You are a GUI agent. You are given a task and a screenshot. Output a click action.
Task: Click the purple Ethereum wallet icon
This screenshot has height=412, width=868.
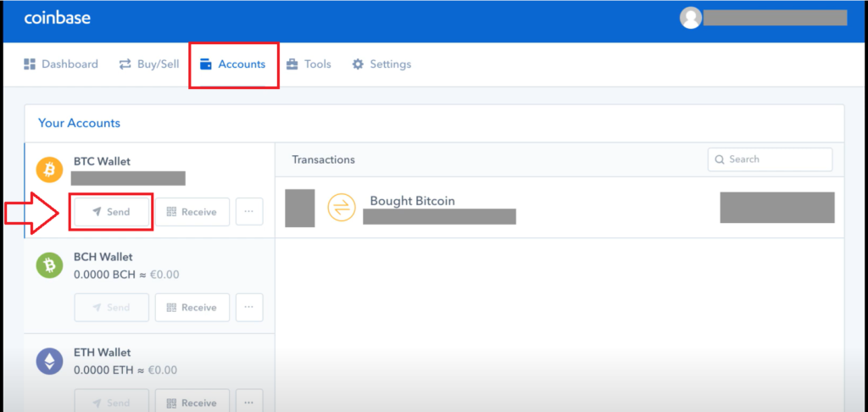point(50,362)
